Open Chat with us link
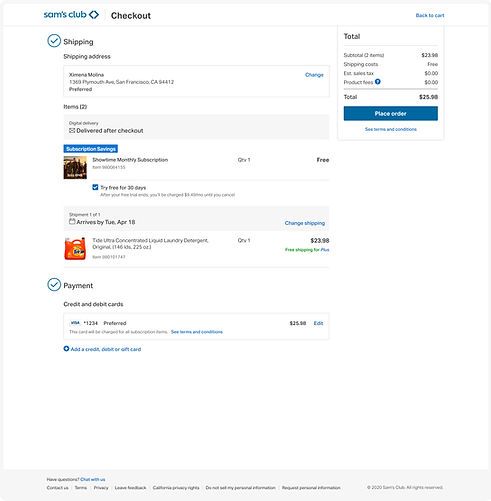The height and width of the screenshot is (501, 491). (x=93, y=479)
